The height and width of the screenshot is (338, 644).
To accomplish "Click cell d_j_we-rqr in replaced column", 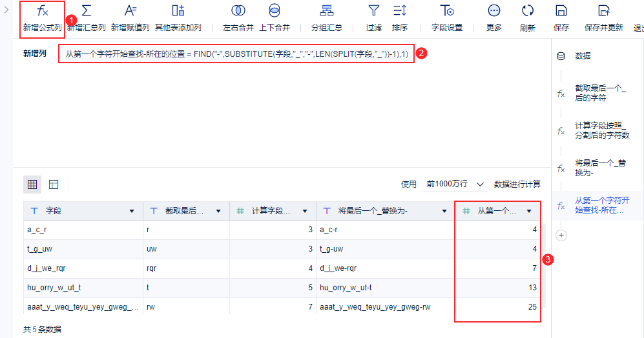I will 385,268.
